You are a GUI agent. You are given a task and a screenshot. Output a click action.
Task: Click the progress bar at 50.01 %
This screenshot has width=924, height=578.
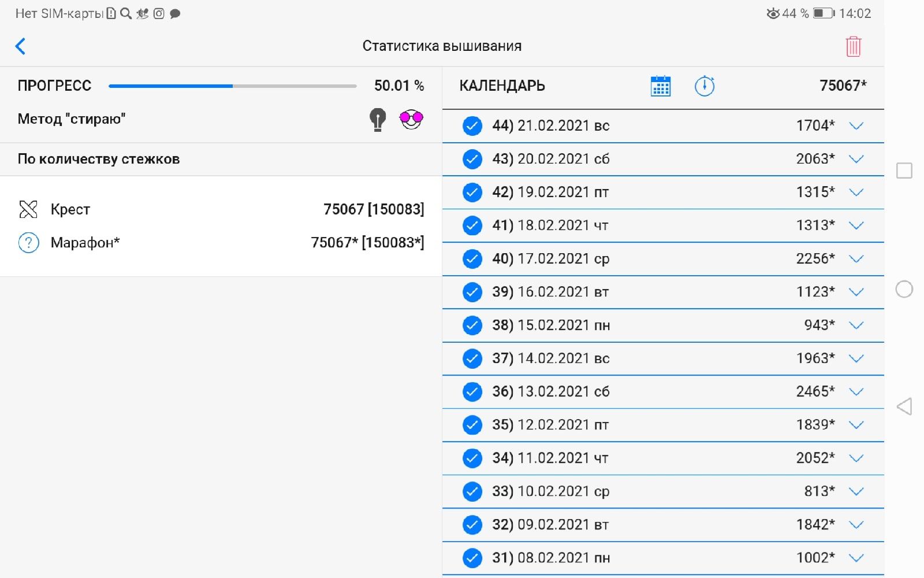pyautogui.click(x=232, y=86)
